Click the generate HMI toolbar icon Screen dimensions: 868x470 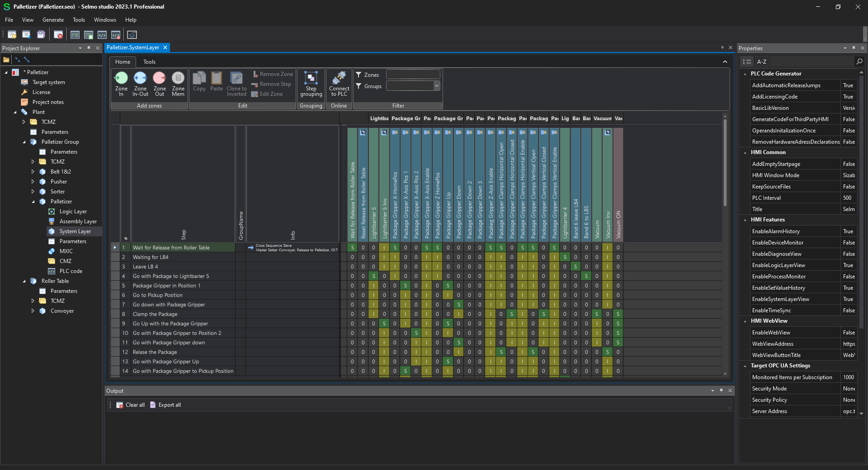coord(75,35)
